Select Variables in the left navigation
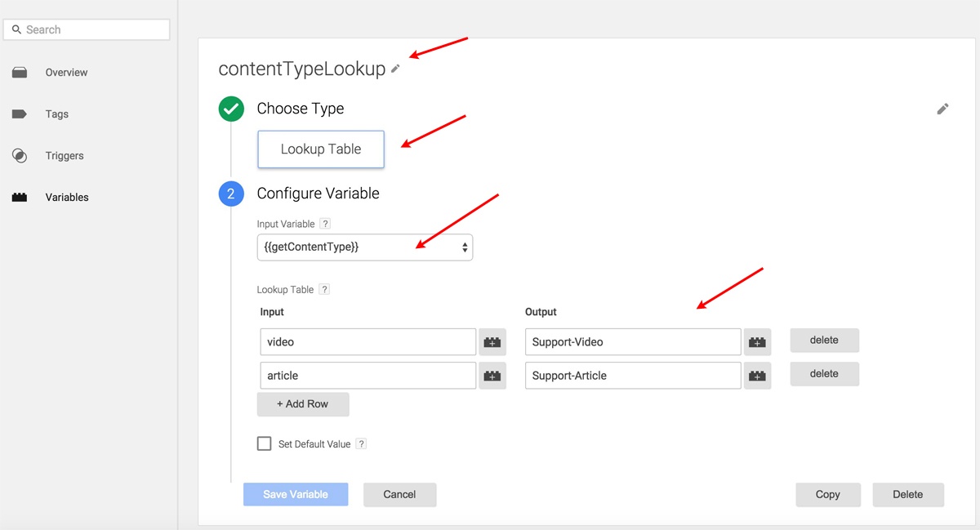The width and height of the screenshot is (980, 530). point(66,198)
